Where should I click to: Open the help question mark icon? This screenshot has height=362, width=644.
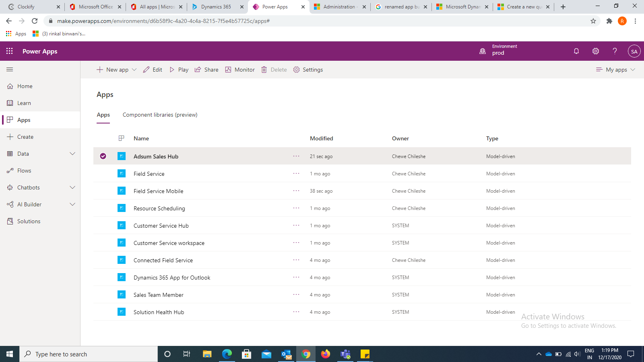pyautogui.click(x=615, y=51)
